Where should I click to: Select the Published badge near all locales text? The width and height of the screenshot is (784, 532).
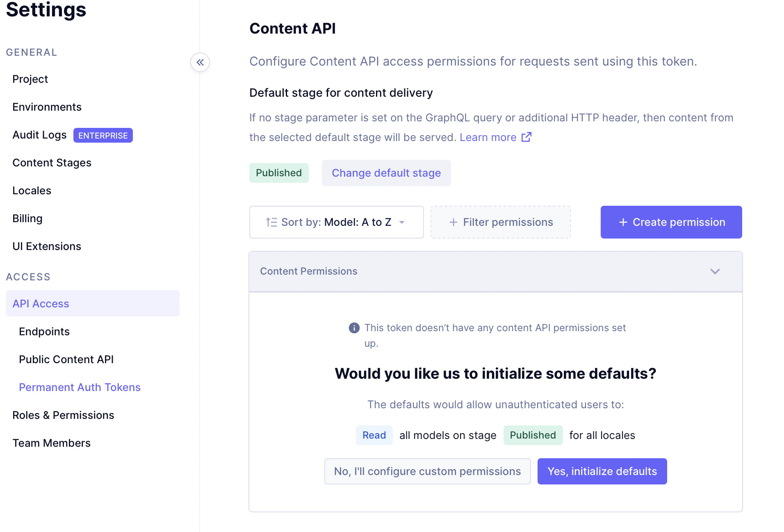(533, 435)
